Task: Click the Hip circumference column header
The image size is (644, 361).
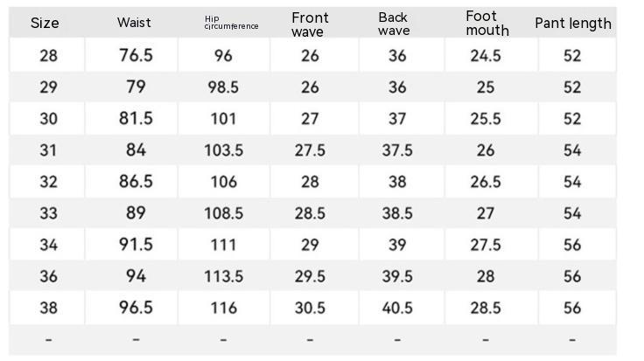Action: tap(231, 23)
